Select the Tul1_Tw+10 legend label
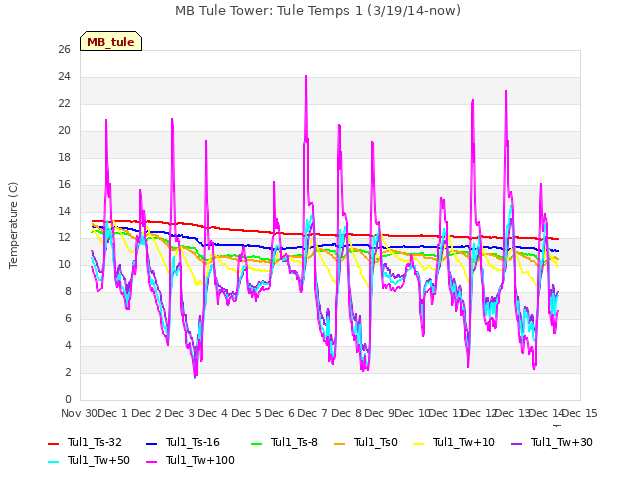 coord(464,442)
